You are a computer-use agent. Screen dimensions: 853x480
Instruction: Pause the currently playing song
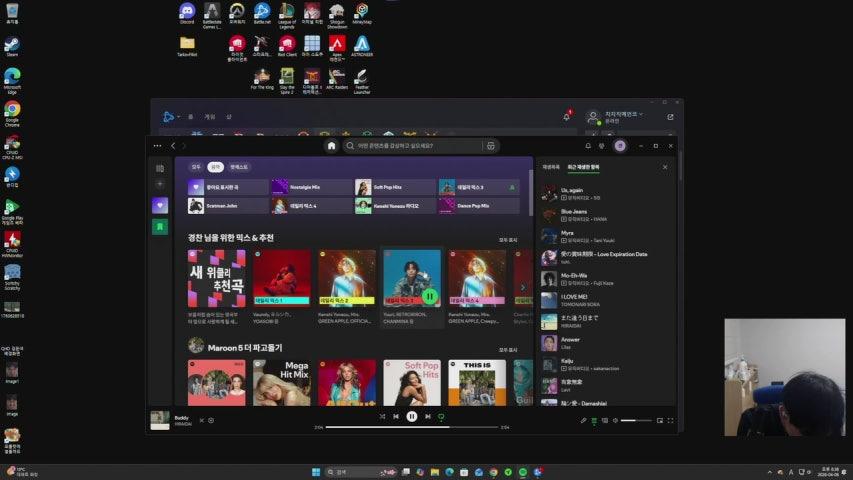coord(412,416)
